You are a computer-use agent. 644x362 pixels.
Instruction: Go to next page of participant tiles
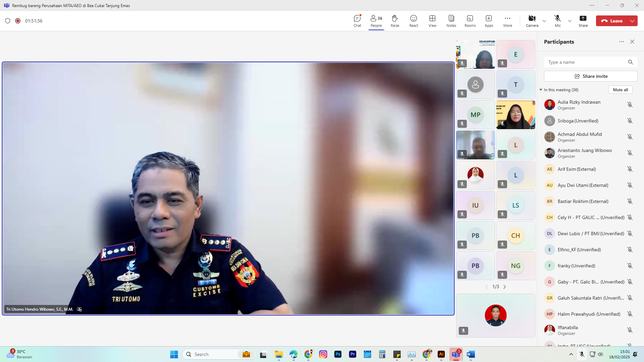504,287
